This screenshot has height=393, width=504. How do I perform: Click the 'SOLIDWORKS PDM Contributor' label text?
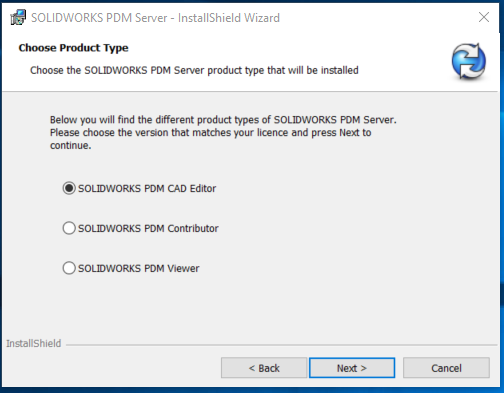[148, 229]
